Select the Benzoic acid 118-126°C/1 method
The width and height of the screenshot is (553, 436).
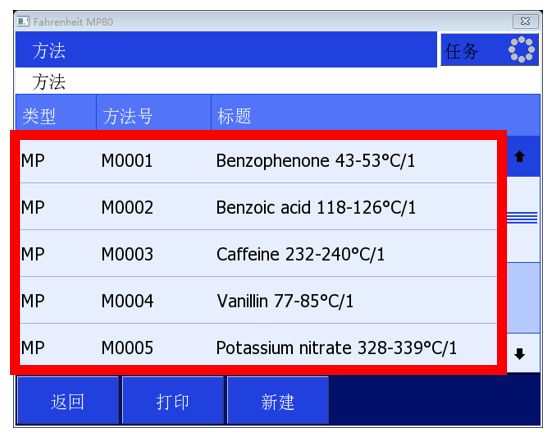tap(258, 206)
